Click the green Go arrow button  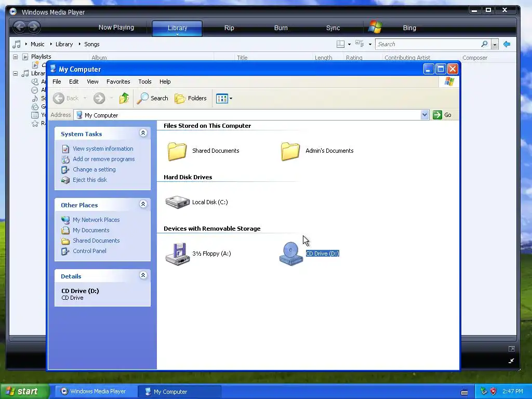pyautogui.click(x=437, y=115)
